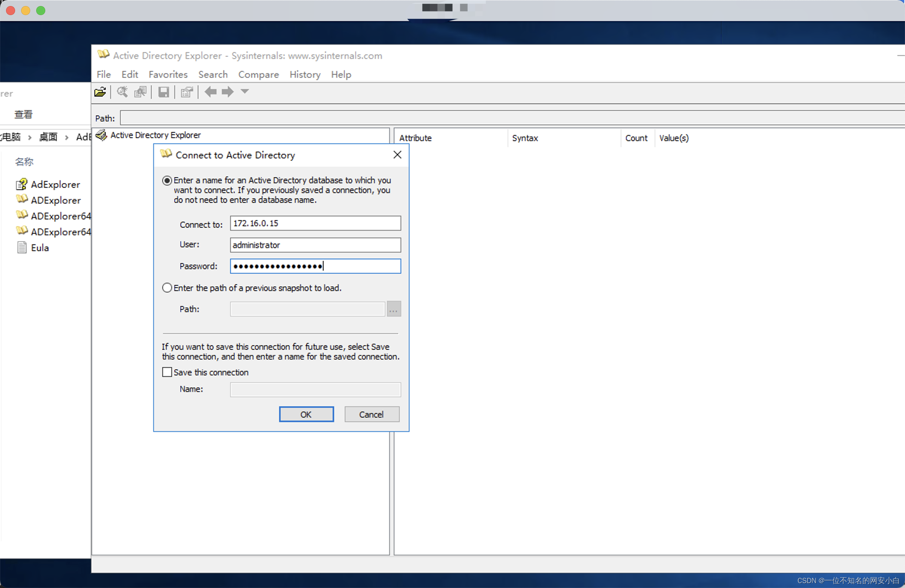Click the green macOS zoom button

point(41,10)
